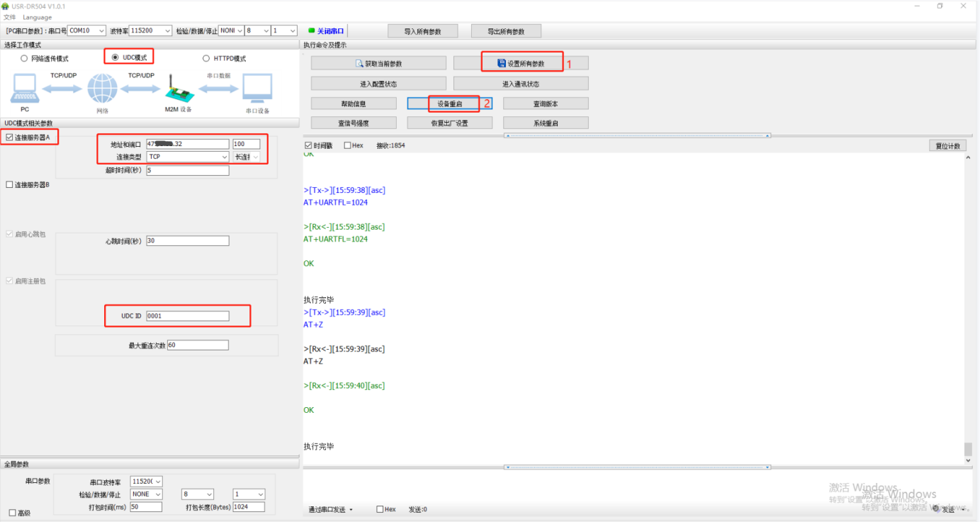This screenshot has width=980, height=522.
Task: Enable the 连接服务器B checkbox
Action: tap(9, 185)
